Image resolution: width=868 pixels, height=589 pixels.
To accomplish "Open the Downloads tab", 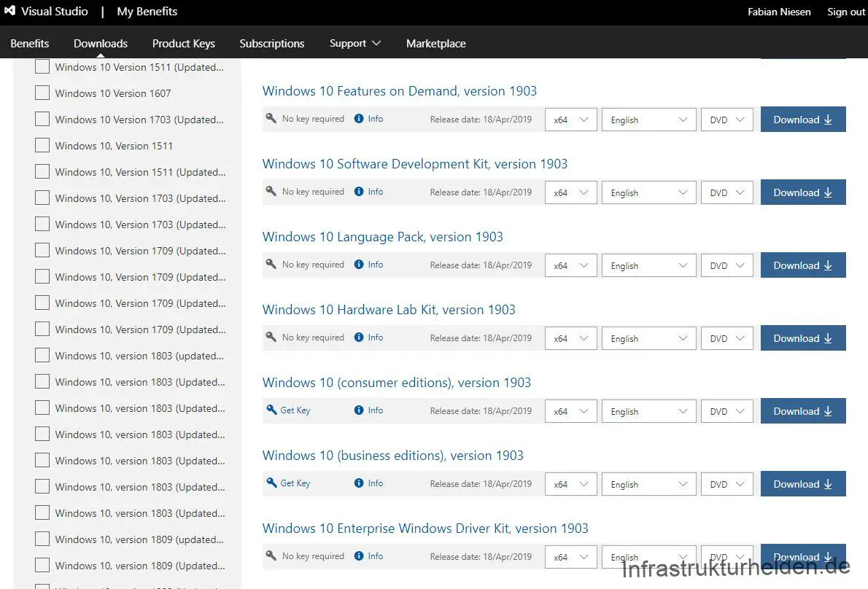I will pos(100,43).
